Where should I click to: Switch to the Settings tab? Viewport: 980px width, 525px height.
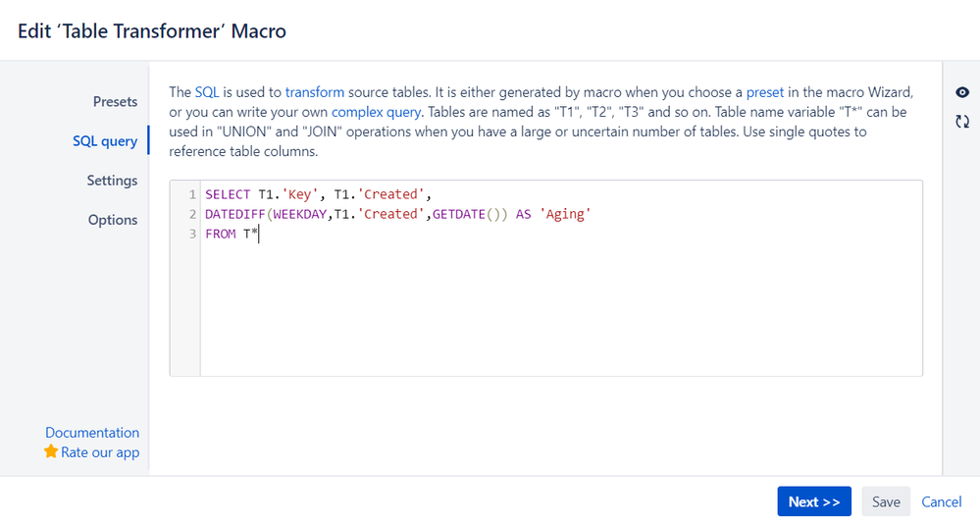[112, 180]
